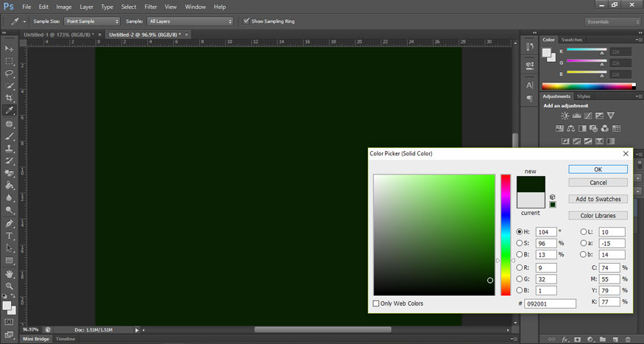Add a Brightness/Contrast adjustment
The image size is (644, 344).
click(565, 116)
